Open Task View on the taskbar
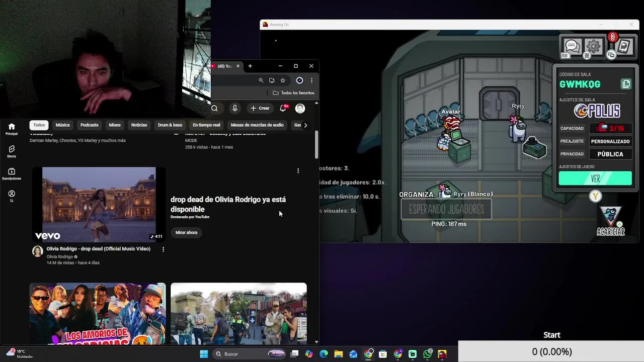Screen dimensions: 644x362 [294, 354]
